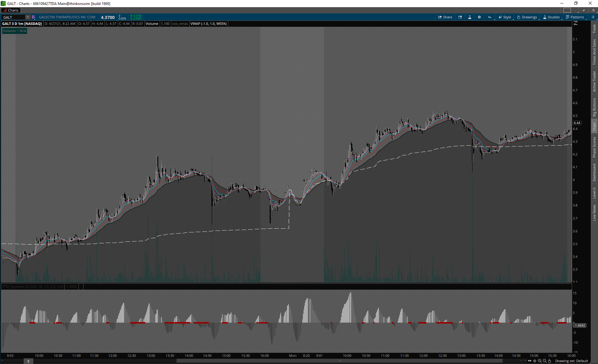Click the zoom in magnifier icon

tap(540, 361)
